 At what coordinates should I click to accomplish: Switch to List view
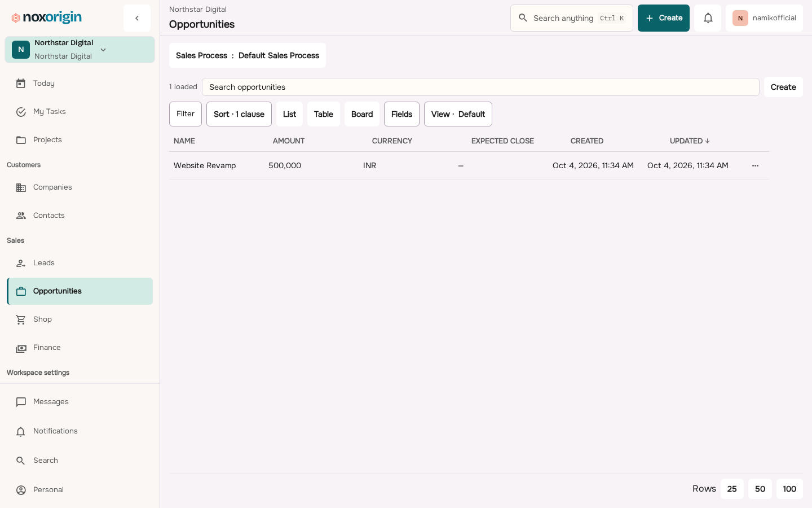pyautogui.click(x=289, y=114)
